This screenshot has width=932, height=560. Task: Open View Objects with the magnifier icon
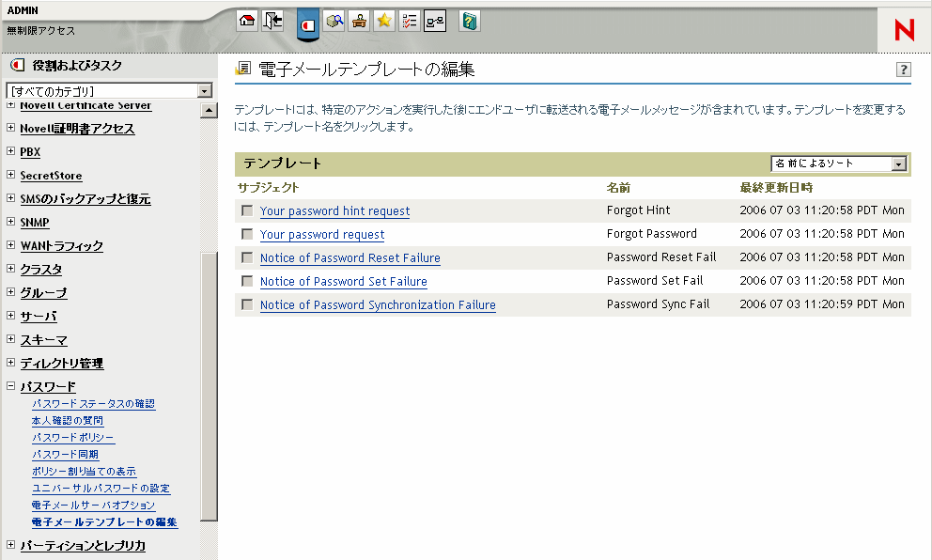(x=334, y=21)
